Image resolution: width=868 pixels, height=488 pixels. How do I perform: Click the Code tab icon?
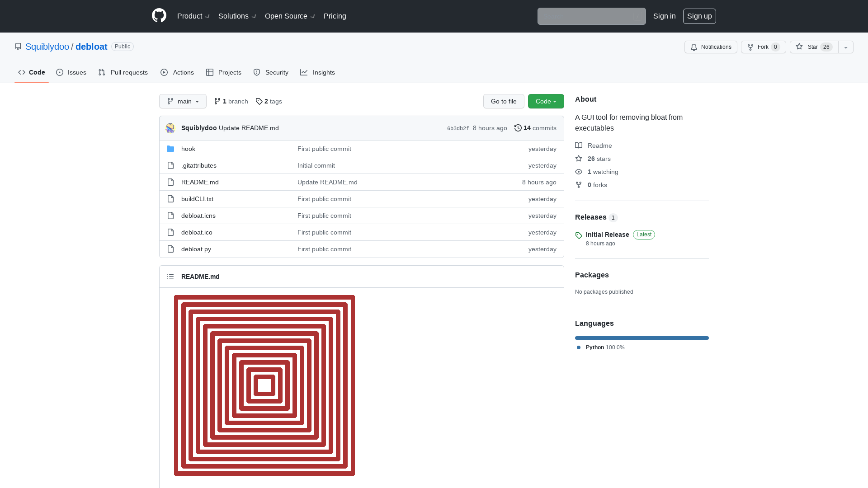[x=21, y=73]
